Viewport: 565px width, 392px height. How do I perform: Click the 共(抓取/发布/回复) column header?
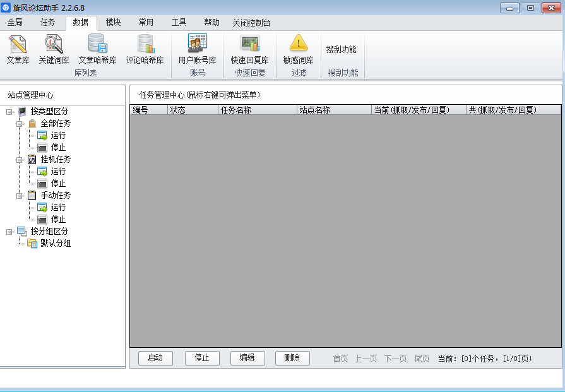513,110
